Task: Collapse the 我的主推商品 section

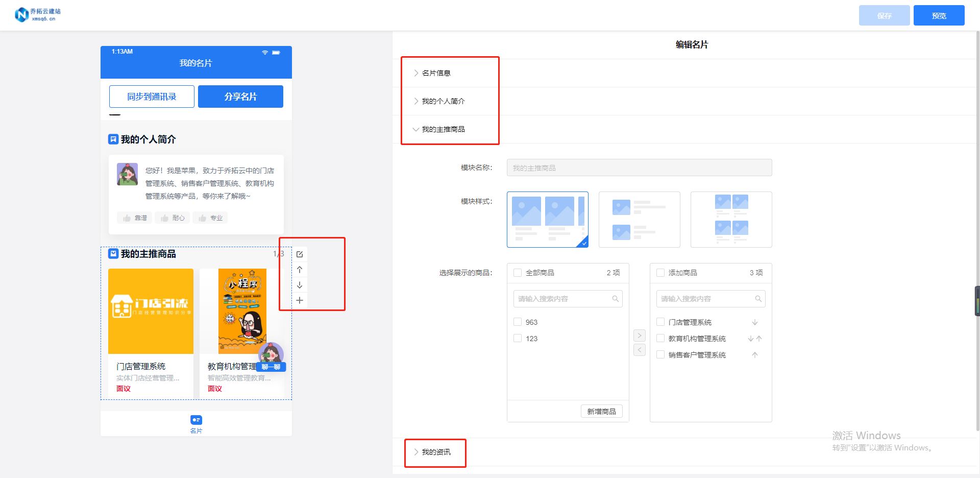Action: click(x=685, y=129)
